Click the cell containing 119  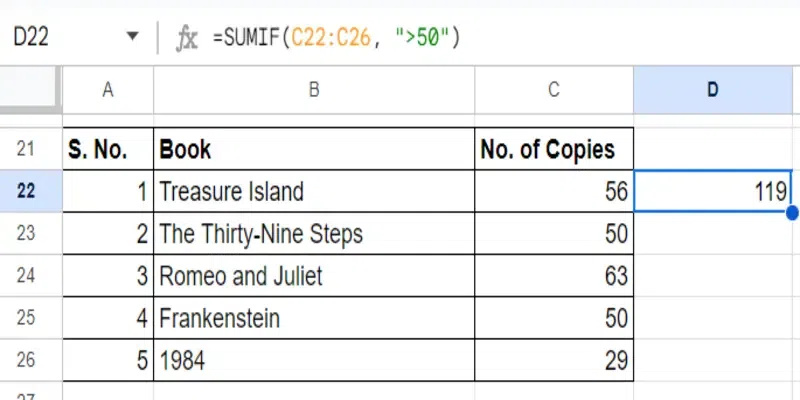coord(713,191)
